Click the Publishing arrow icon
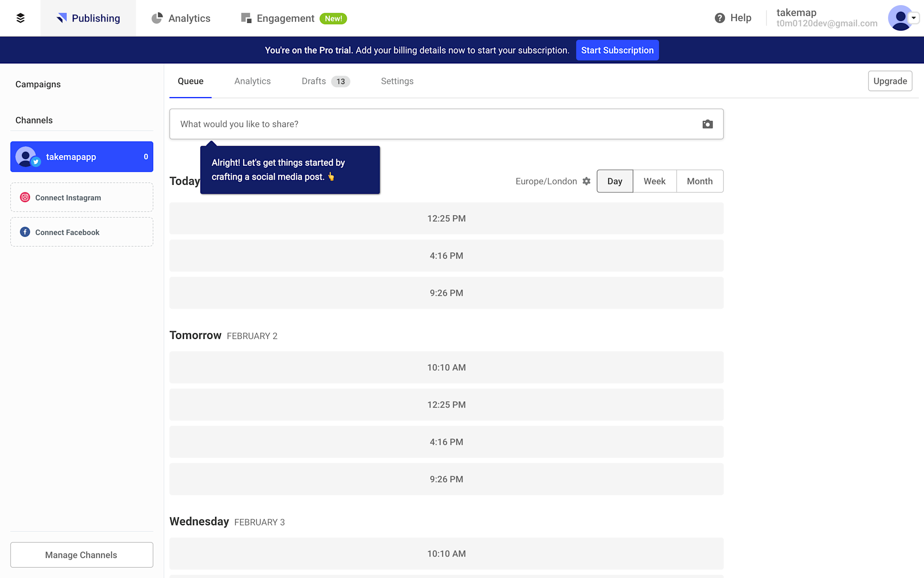Image resolution: width=924 pixels, height=578 pixels. [62, 18]
